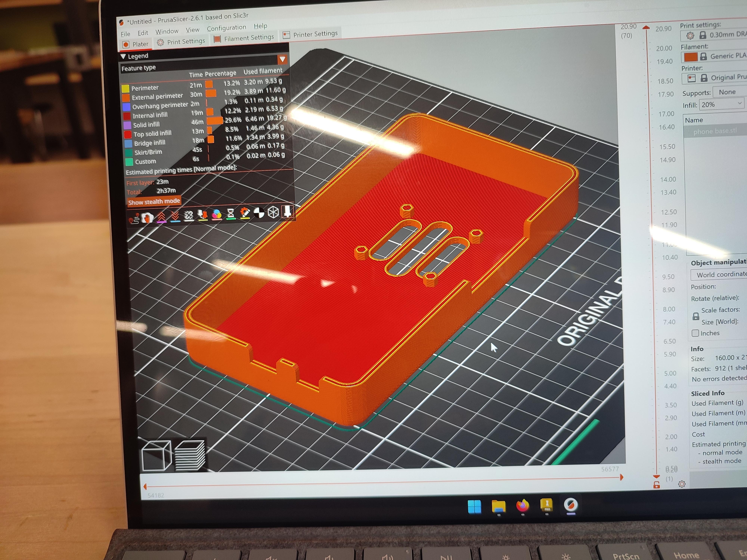
Task: Open vertical slider settings gear icon
Action: pos(682,484)
